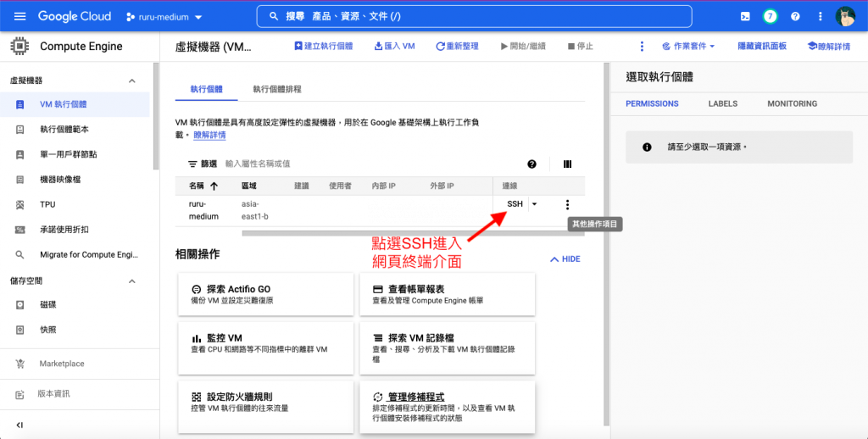The width and height of the screenshot is (868, 439).
Task: Switch to the PERMISSIONS tab
Action: tap(652, 103)
